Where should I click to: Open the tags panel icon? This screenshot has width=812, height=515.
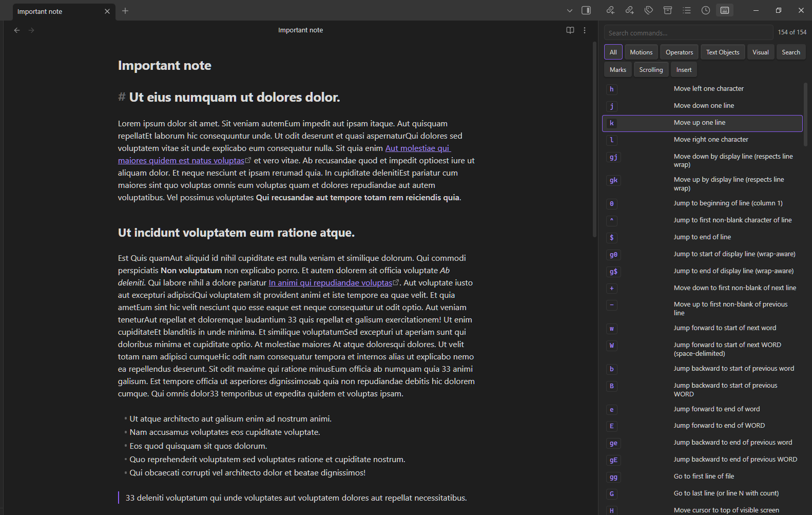pyautogui.click(x=649, y=10)
